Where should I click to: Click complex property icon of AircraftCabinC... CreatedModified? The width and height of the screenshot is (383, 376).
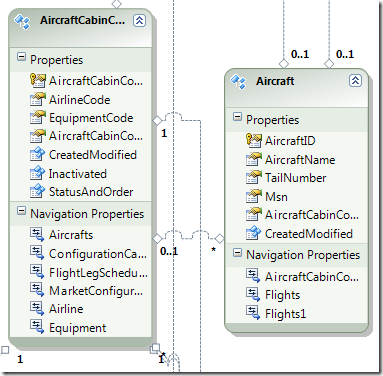pyautogui.click(x=37, y=155)
